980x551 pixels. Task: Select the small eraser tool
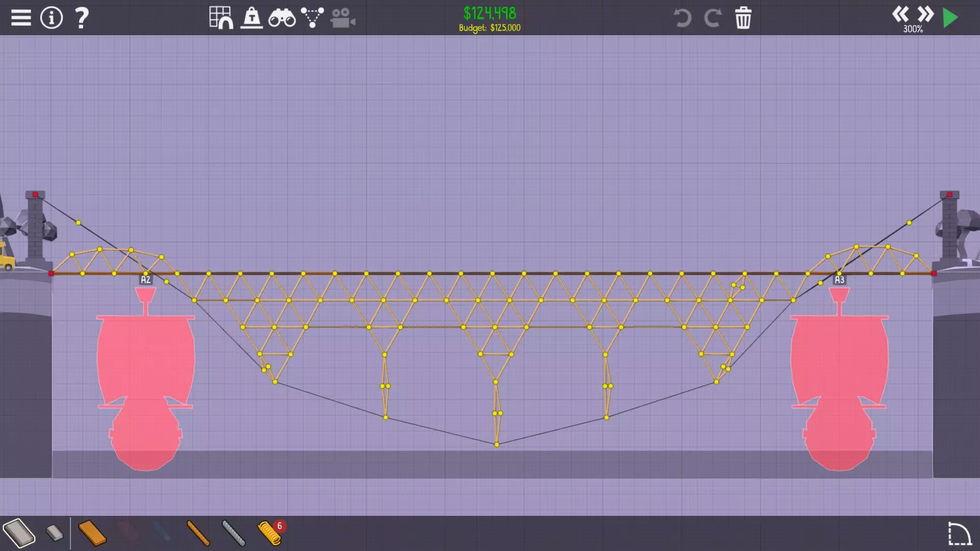[x=54, y=533]
